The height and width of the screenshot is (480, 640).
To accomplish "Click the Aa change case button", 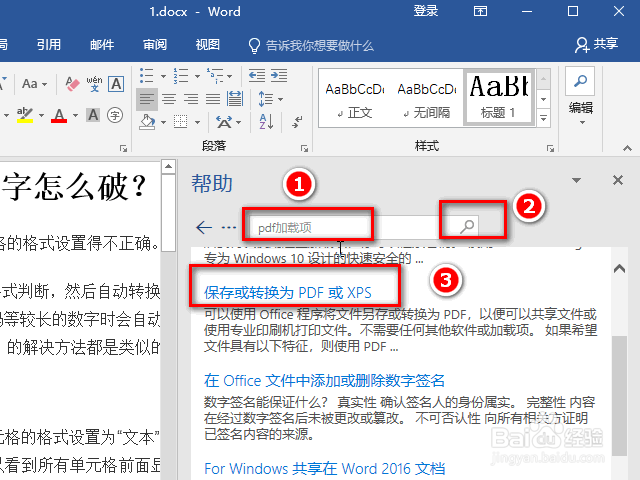I will pyautogui.click(x=30, y=84).
